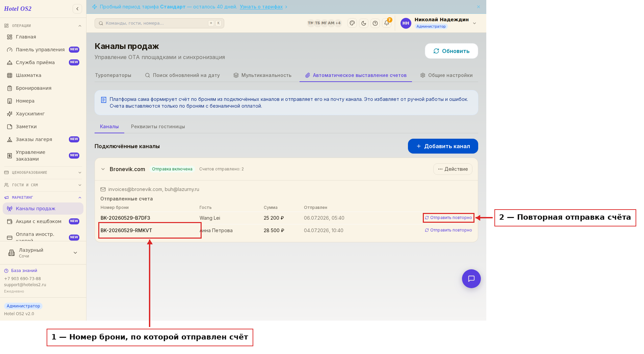Click the Заметки note icon

[x=9, y=127]
